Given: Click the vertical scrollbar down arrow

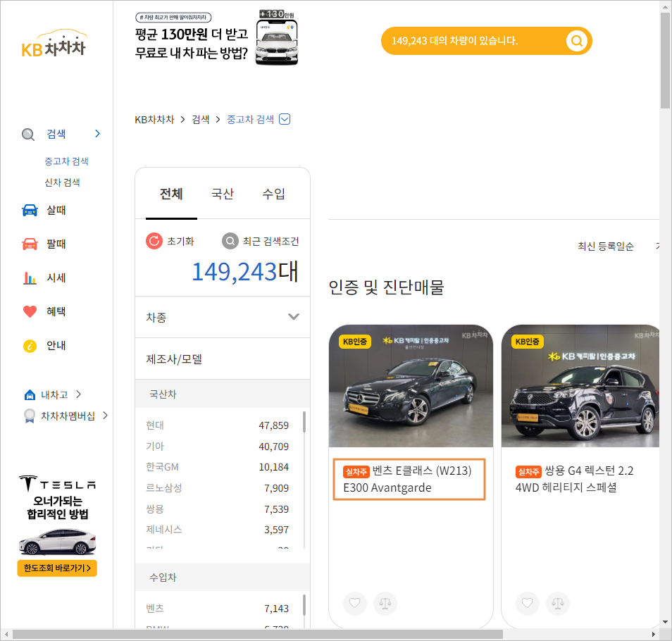Looking at the screenshot, I should click(x=665, y=622).
